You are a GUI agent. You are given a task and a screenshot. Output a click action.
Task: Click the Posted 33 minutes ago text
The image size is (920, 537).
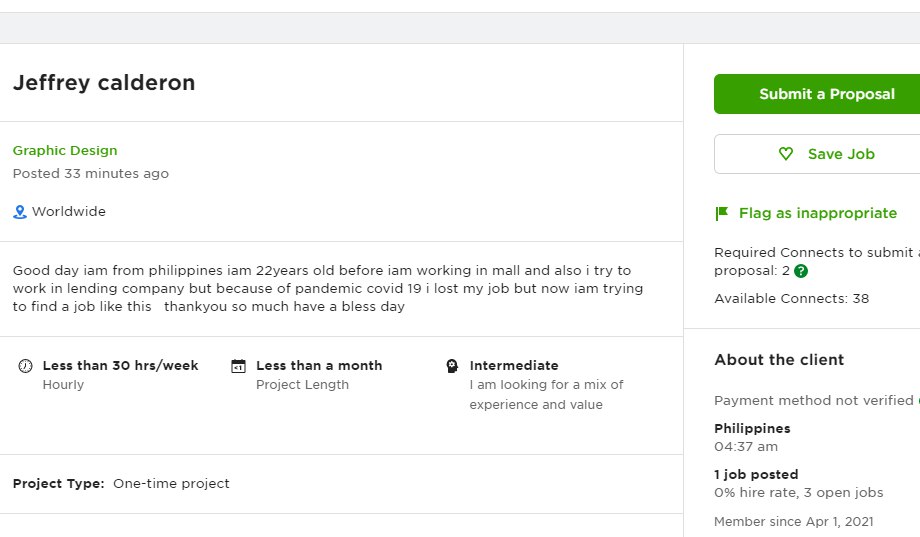pyautogui.click(x=91, y=174)
